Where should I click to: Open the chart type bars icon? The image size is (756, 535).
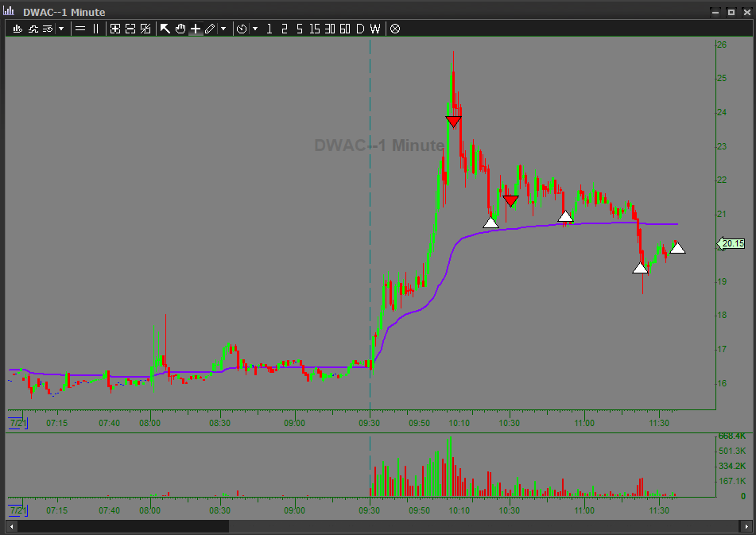(17, 29)
